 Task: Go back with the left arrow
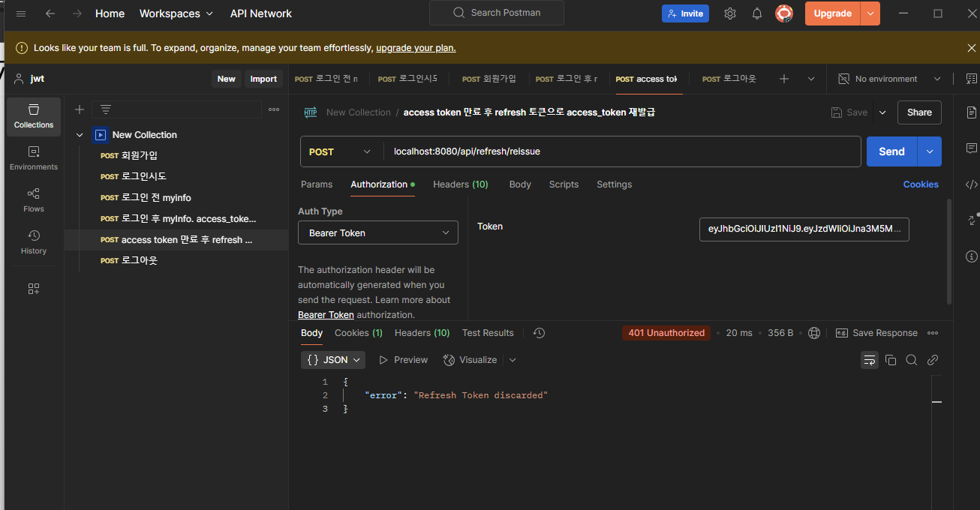coord(50,13)
